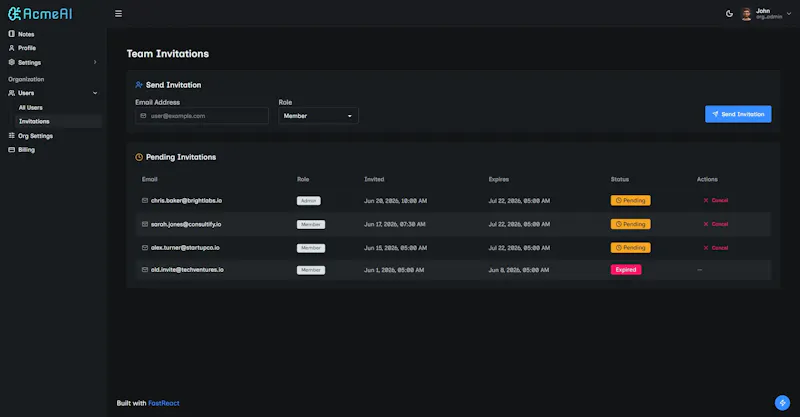The width and height of the screenshot is (800, 417).
Task: Cancel the sarah.jones@consultify.io invitation
Action: (x=715, y=224)
